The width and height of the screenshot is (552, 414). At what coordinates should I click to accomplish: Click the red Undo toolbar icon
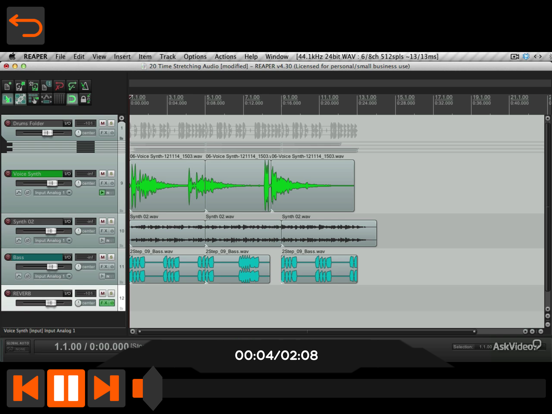click(x=59, y=86)
